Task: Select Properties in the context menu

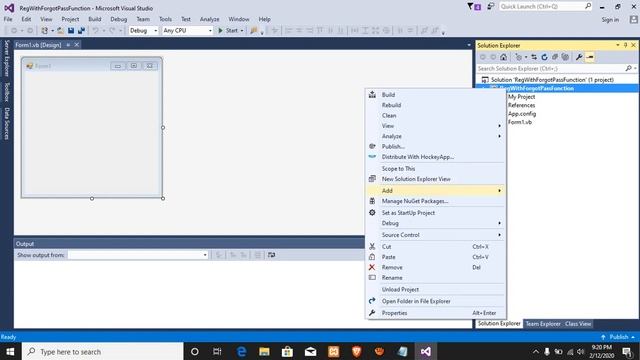Action: 436,313
